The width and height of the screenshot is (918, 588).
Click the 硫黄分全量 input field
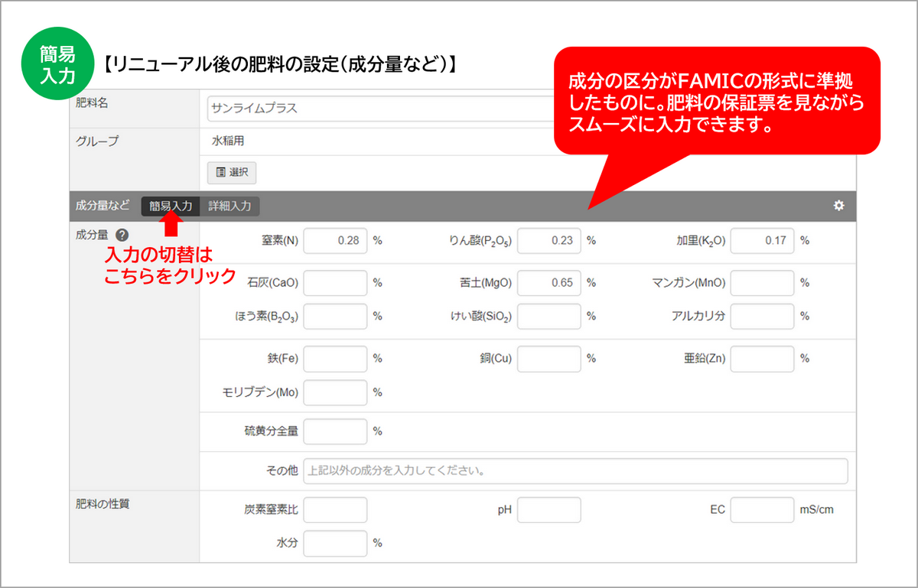point(335,431)
